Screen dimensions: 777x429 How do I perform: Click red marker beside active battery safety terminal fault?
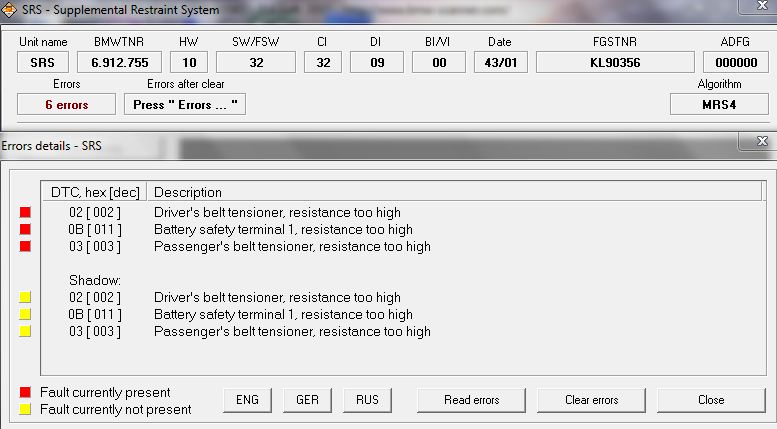[x=25, y=230]
